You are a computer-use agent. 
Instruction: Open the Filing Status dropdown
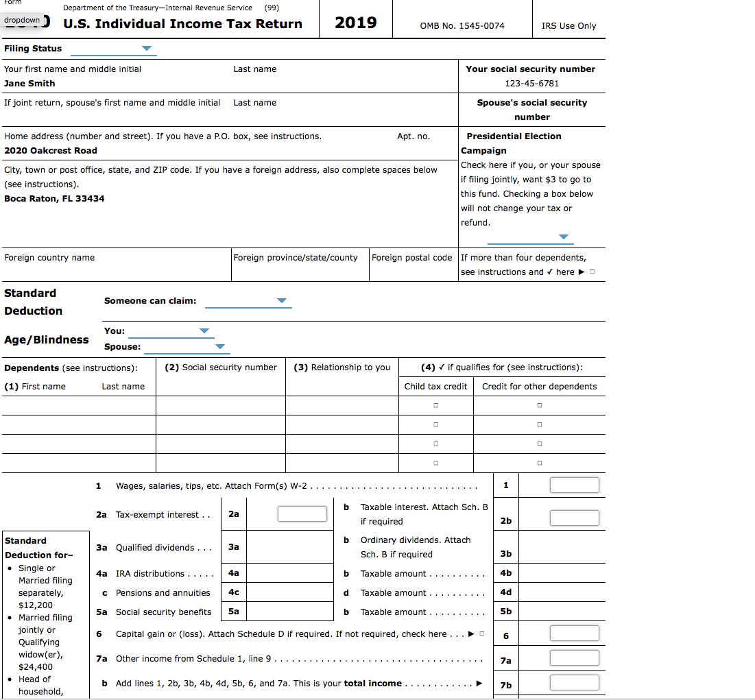coord(146,49)
